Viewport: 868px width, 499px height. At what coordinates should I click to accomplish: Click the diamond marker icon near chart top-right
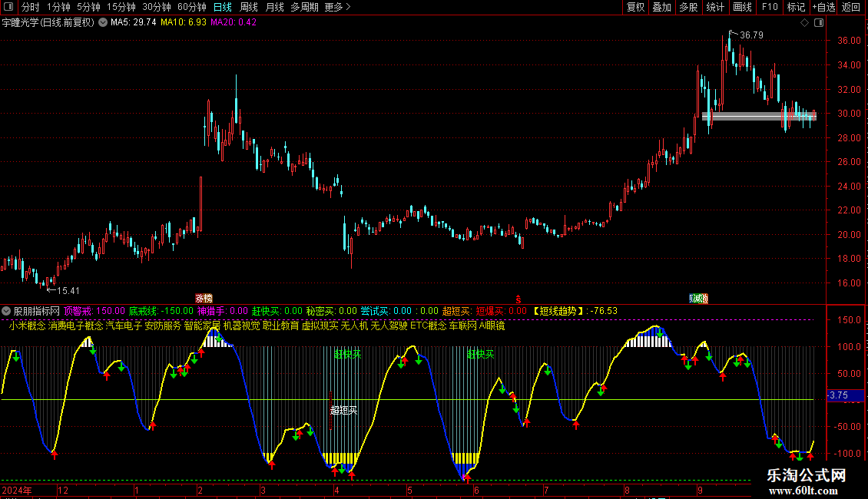804,22
